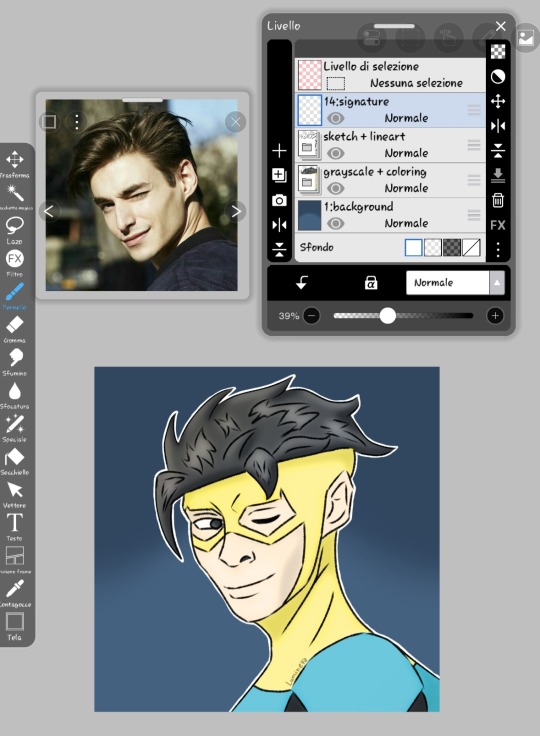
Task: Select the Lazo tool
Action: (x=15, y=230)
